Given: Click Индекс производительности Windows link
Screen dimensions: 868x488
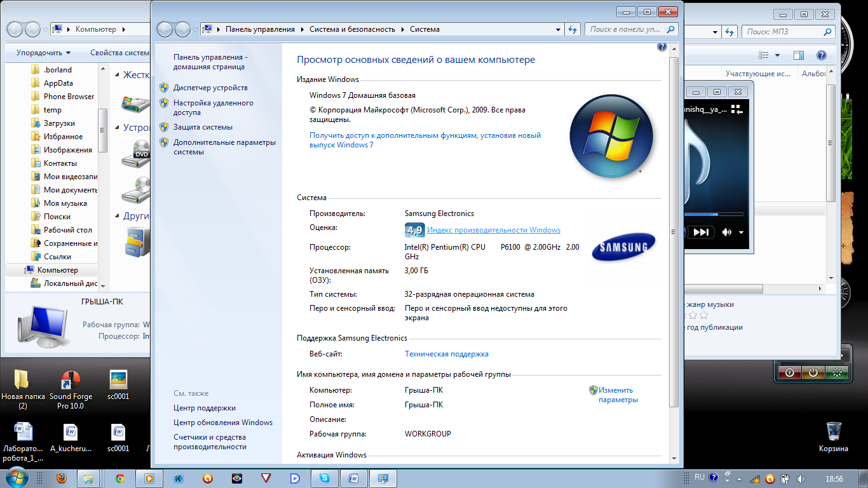Looking at the screenshot, I should [494, 230].
